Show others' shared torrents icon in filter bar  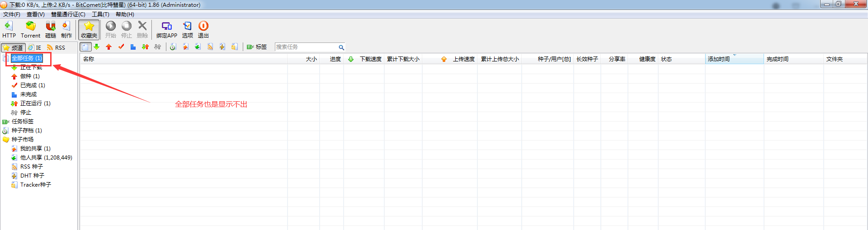pos(198,47)
